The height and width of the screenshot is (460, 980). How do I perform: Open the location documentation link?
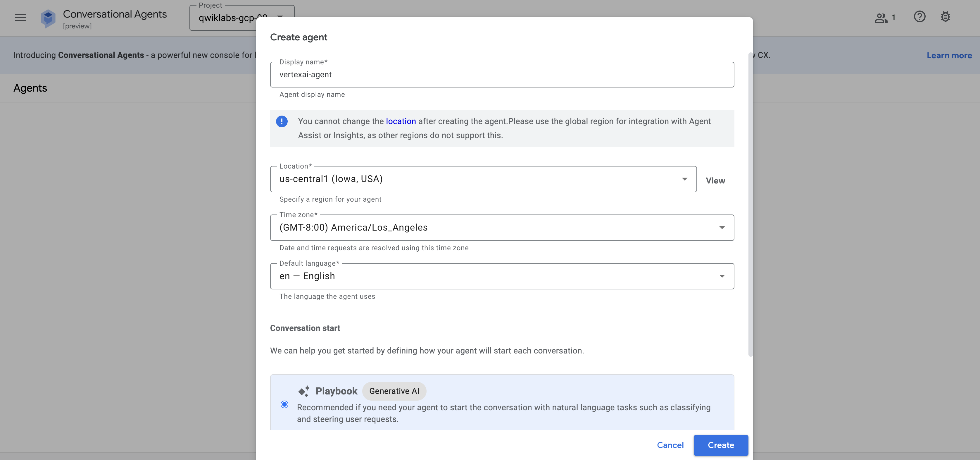click(x=401, y=121)
